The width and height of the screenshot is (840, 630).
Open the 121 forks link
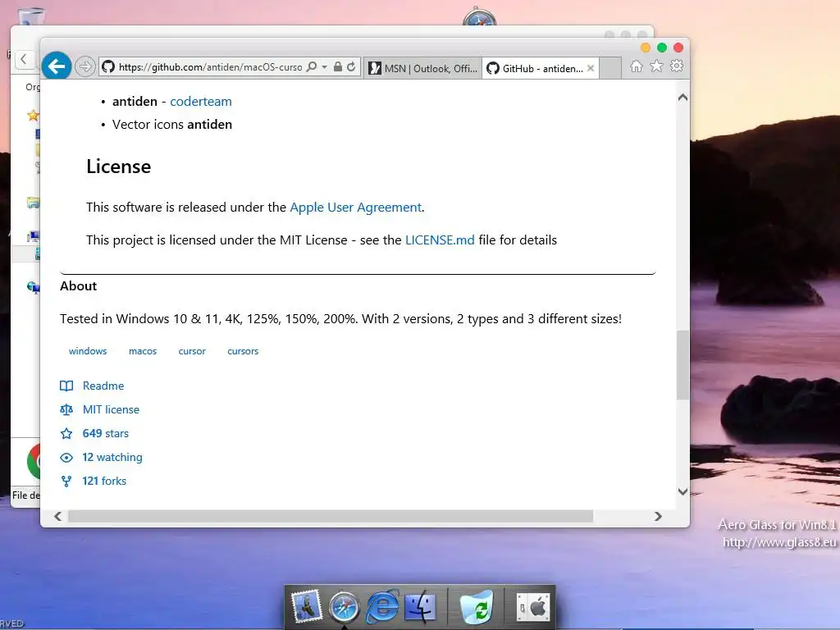[x=104, y=481]
